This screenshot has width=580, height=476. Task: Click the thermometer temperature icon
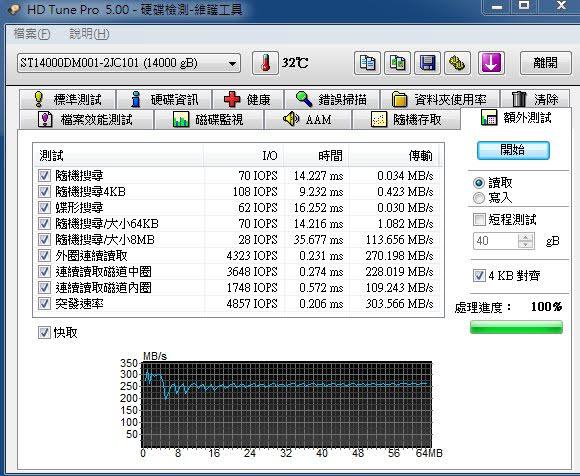[x=265, y=63]
